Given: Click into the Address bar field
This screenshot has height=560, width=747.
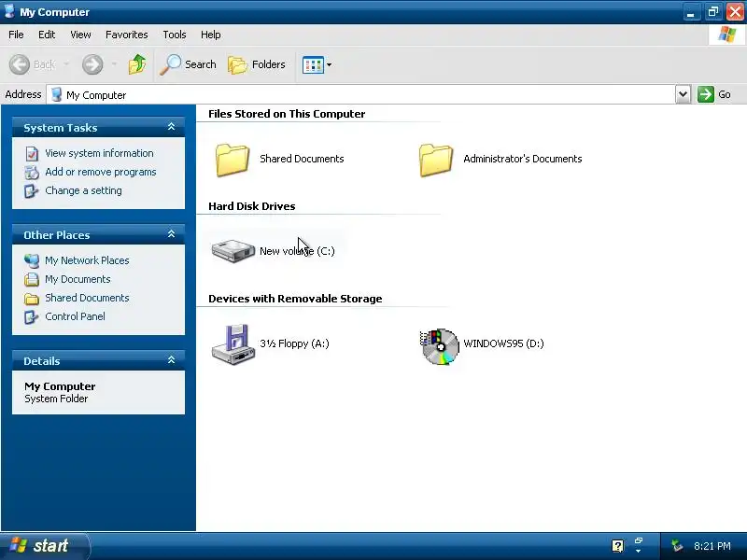Looking at the screenshot, I should (361, 95).
